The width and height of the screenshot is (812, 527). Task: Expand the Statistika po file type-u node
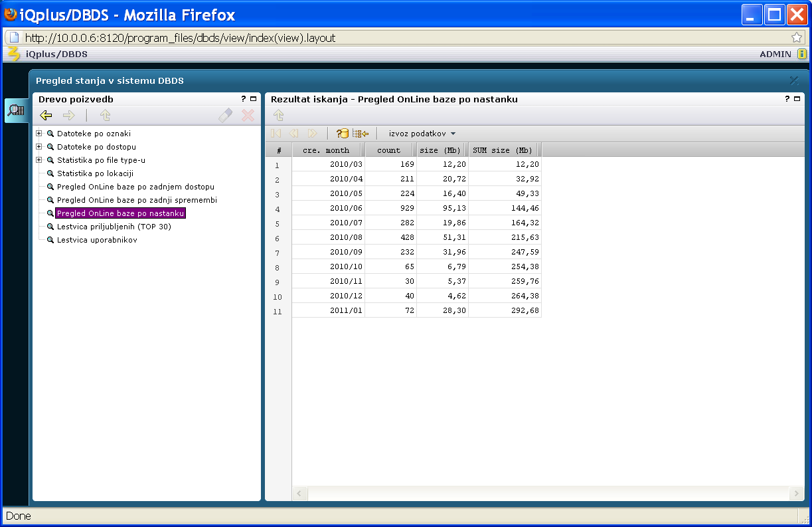39,160
